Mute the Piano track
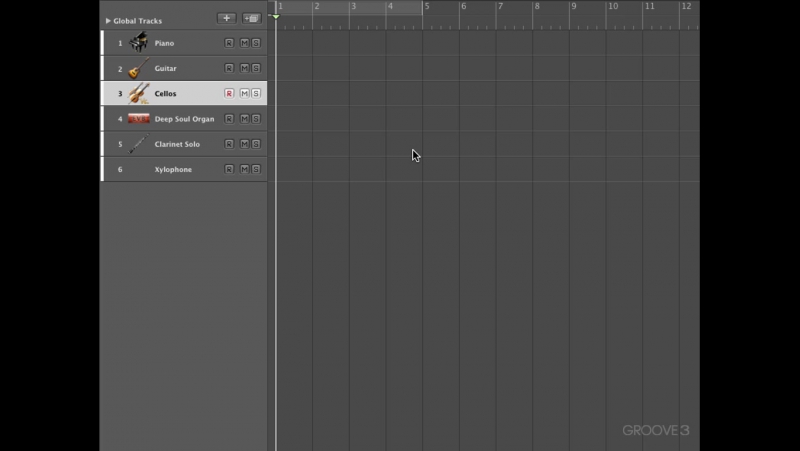The image size is (800, 451). [x=244, y=43]
